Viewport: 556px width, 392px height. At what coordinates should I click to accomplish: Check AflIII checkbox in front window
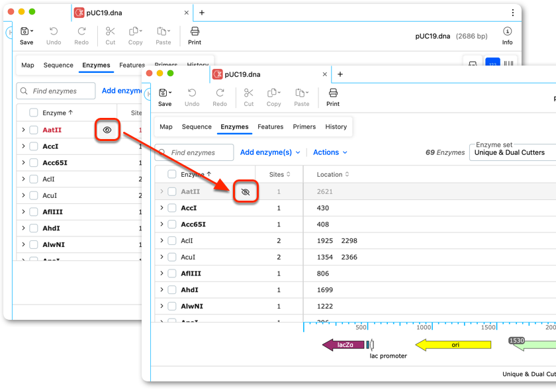coord(172,273)
